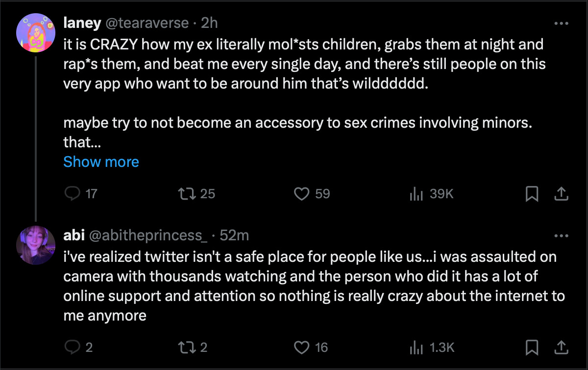Reply to laney's tweet

(x=73, y=194)
